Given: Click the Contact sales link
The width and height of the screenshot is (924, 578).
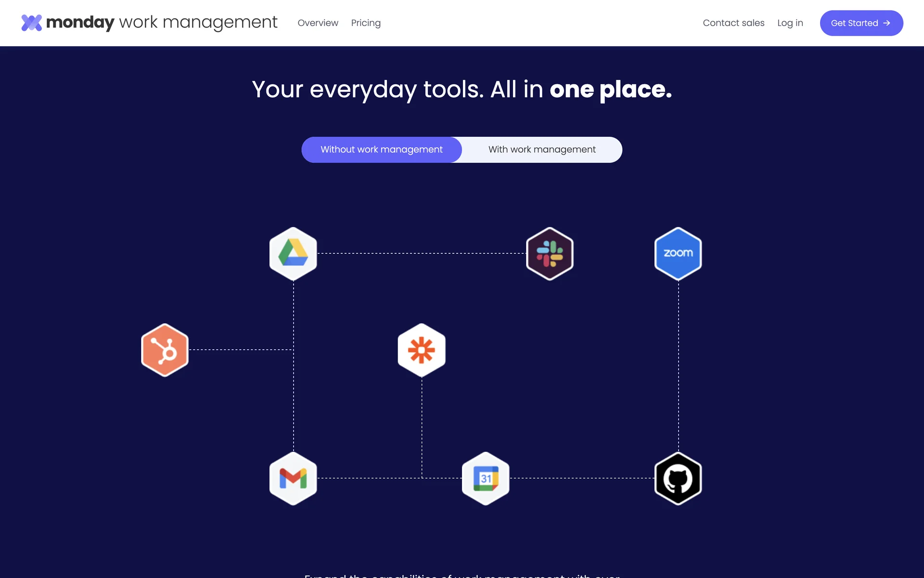Looking at the screenshot, I should tap(733, 23).
